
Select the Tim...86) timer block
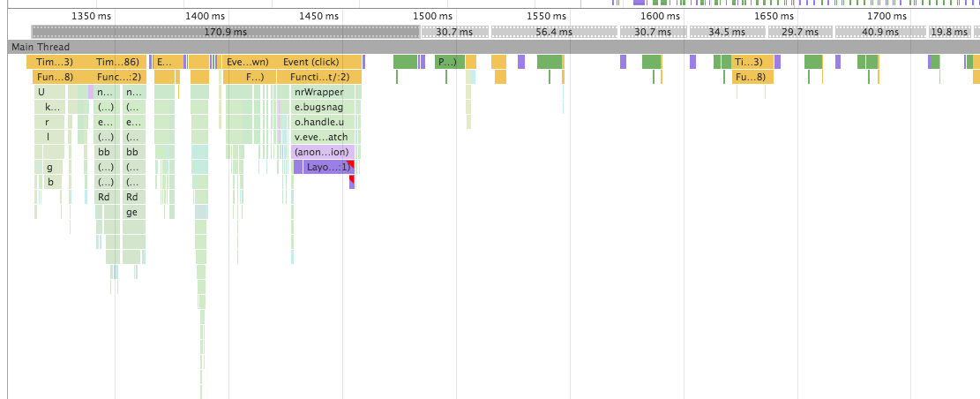click(x=118, y=62)
